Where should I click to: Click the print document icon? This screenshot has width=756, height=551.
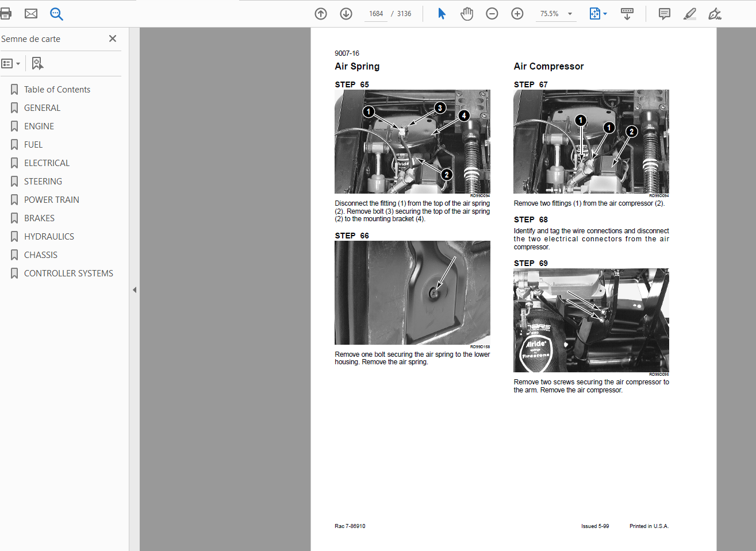click(x=6, y=14)
